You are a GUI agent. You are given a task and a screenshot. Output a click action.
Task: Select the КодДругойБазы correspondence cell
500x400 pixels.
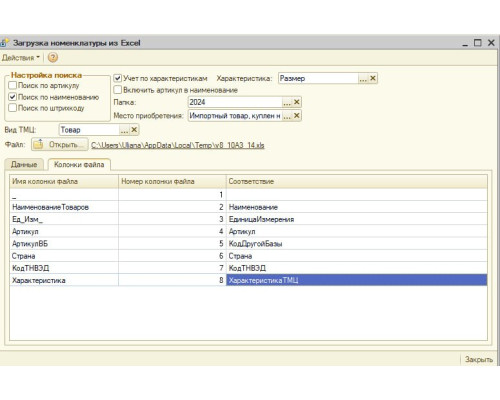point(357,244)
